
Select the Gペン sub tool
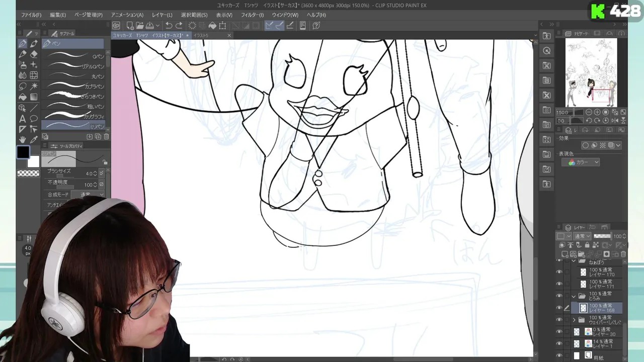point(73,56)
